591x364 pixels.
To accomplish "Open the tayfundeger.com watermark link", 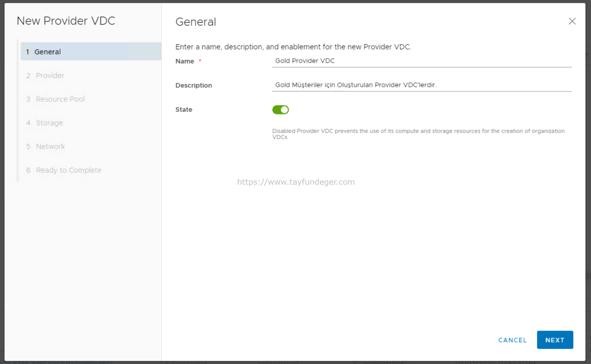I will [x=296, y=182].
